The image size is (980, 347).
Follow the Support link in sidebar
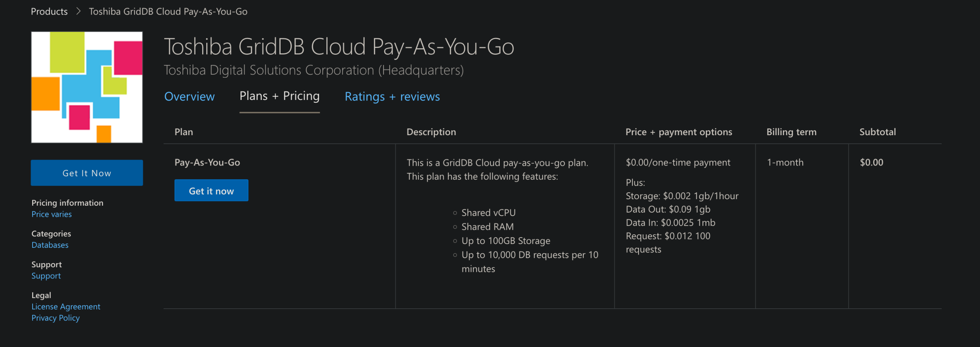coord(46,276)
